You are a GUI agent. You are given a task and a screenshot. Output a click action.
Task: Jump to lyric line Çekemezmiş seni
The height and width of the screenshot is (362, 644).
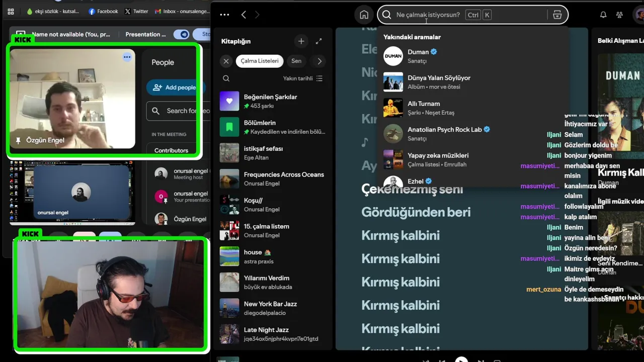click(x=412, y=190)
